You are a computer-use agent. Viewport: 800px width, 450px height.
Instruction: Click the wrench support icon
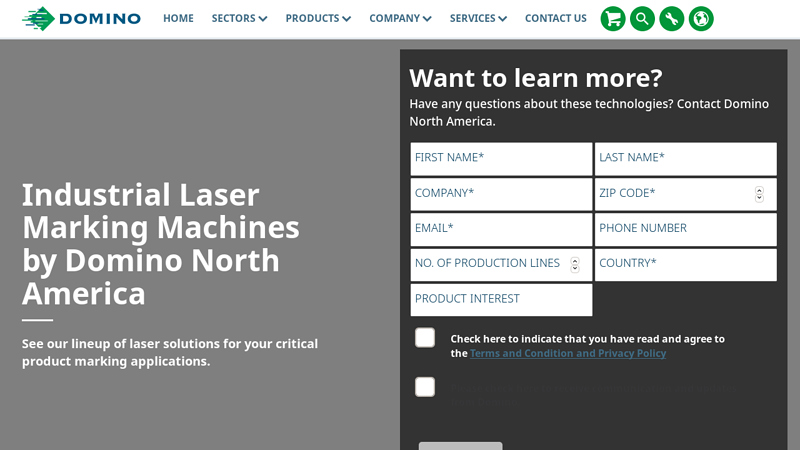[x=671, y=19]
